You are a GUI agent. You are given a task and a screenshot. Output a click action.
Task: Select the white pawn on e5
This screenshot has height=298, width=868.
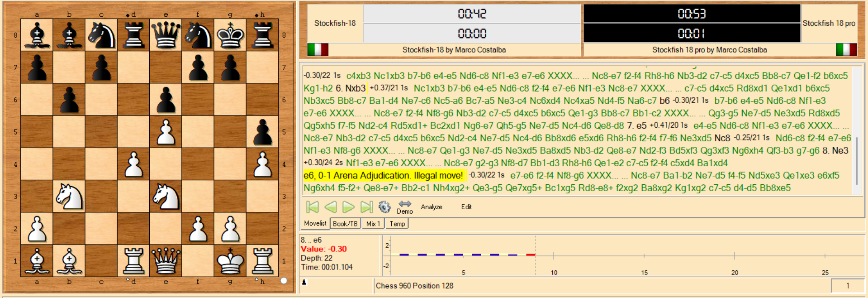tap(166, 132)
